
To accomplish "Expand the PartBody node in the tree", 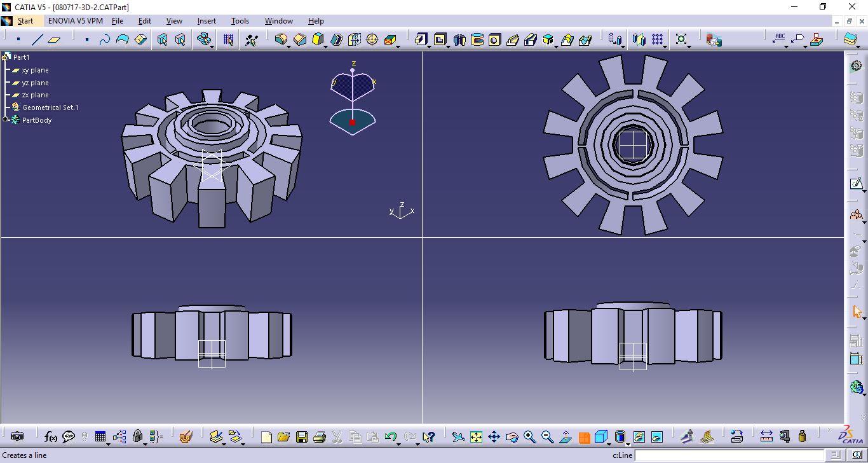I will [x=6, y=120].
